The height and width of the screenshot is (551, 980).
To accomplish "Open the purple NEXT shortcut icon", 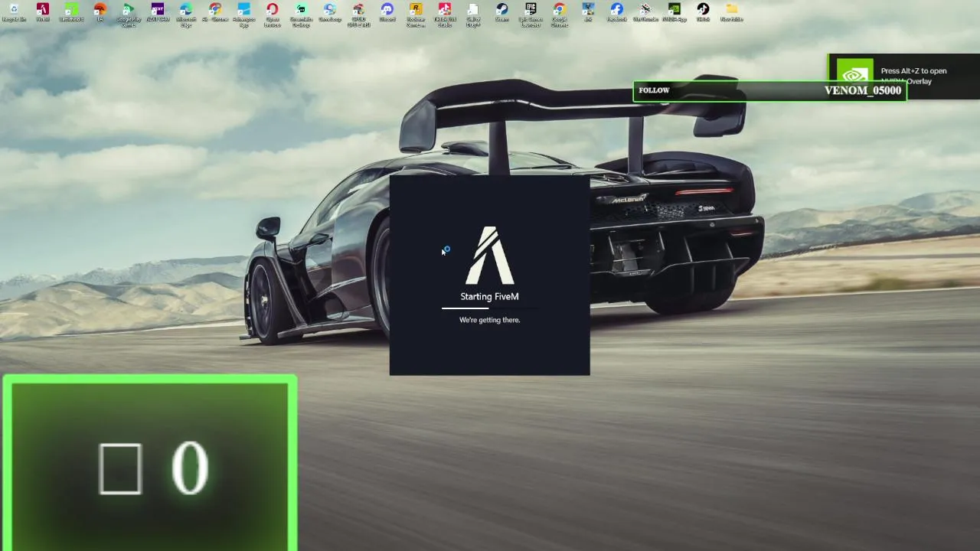I will [x=158, y=13].
